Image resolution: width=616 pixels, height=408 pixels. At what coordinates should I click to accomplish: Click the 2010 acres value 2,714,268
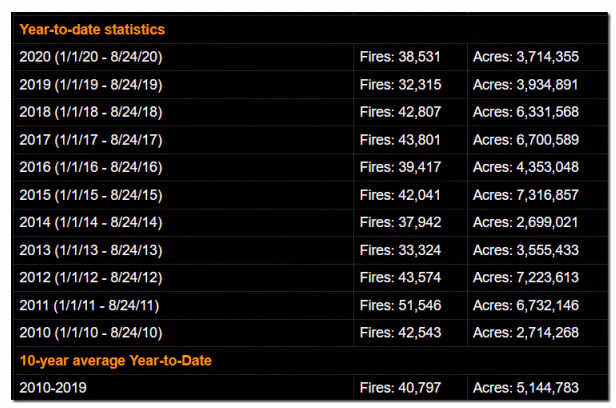(535, 332)
